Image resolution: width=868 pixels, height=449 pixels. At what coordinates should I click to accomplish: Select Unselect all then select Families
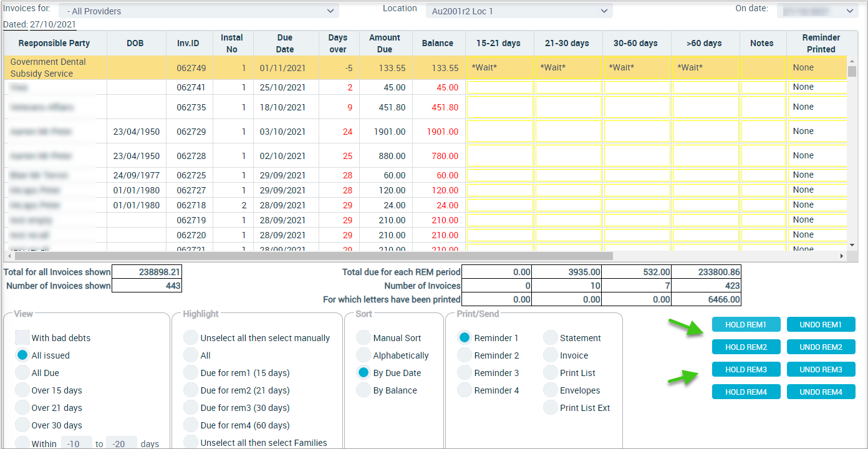191,443
